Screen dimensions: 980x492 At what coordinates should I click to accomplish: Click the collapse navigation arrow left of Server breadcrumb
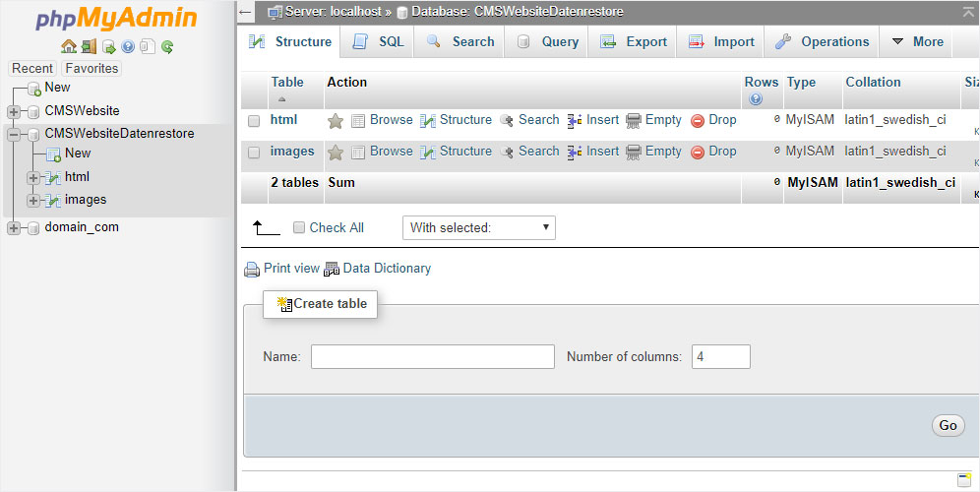click(246, 12)
